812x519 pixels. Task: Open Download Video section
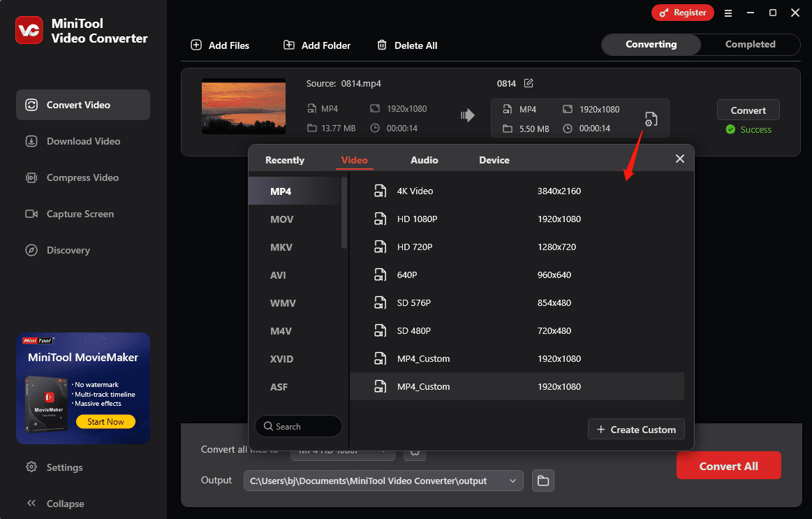pos(83,141)
